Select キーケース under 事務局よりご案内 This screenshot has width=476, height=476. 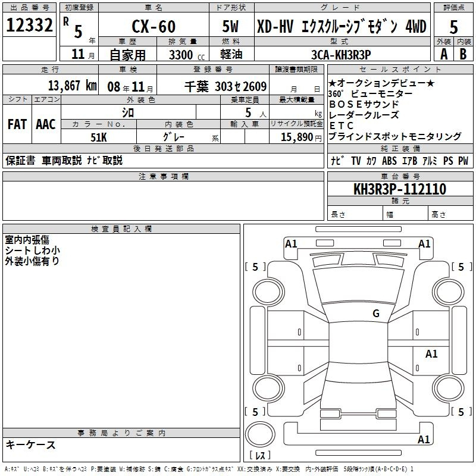31,444
